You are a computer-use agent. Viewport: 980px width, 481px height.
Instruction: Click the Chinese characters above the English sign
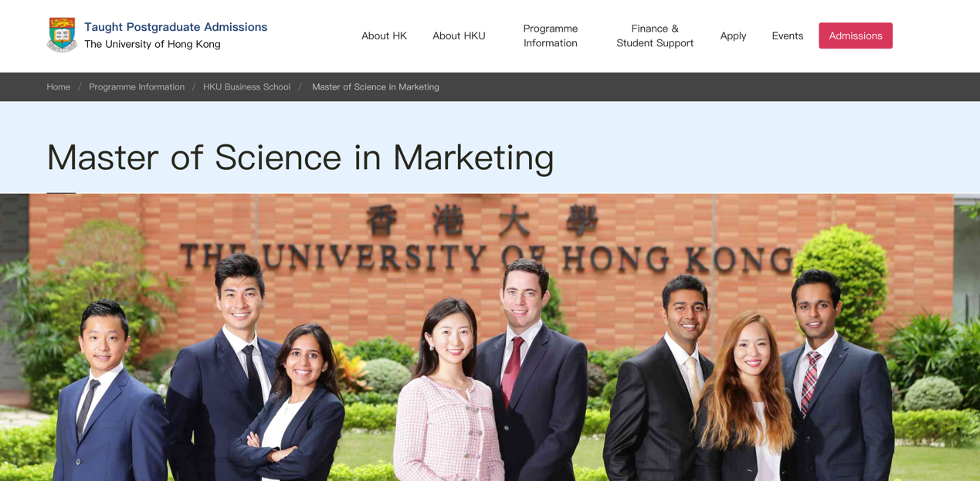[483, 221]
